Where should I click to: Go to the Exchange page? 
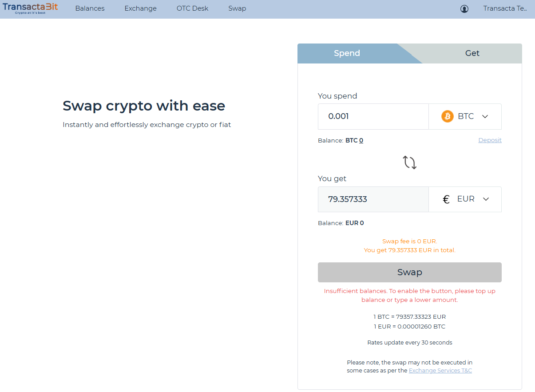coord(140,8)
